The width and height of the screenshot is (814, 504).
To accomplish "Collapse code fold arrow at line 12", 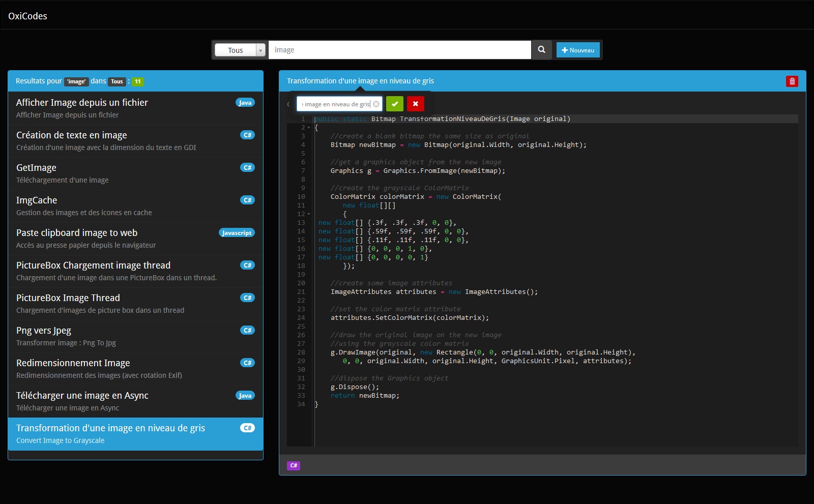I will click(309, 214).
